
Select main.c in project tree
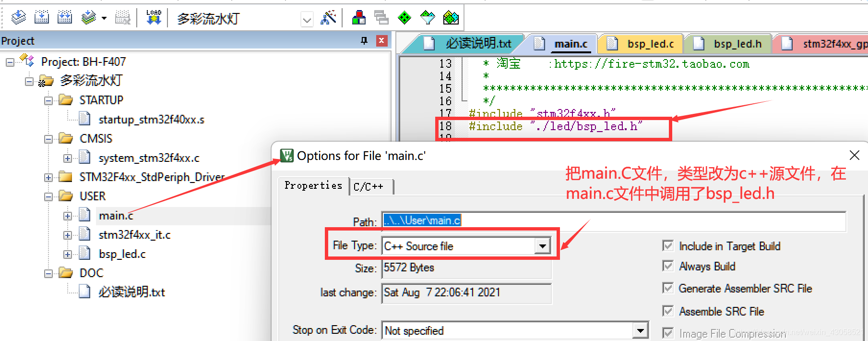tap(116, 216)
